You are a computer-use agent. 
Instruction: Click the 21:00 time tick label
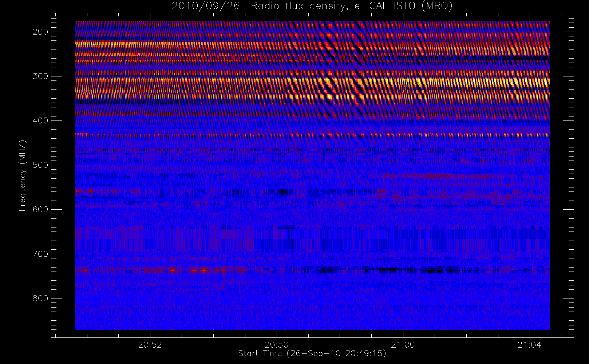[403, 345]
